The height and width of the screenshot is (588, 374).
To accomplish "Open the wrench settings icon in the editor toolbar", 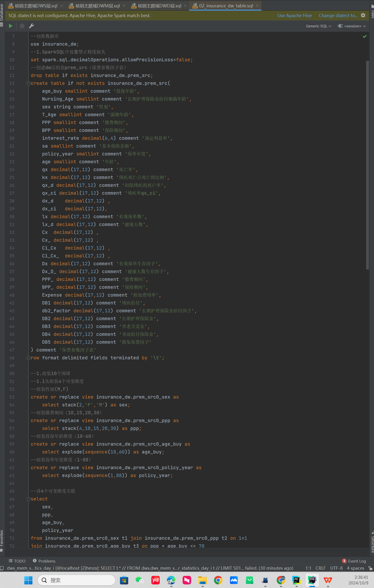I will click(x=31, y=26).
